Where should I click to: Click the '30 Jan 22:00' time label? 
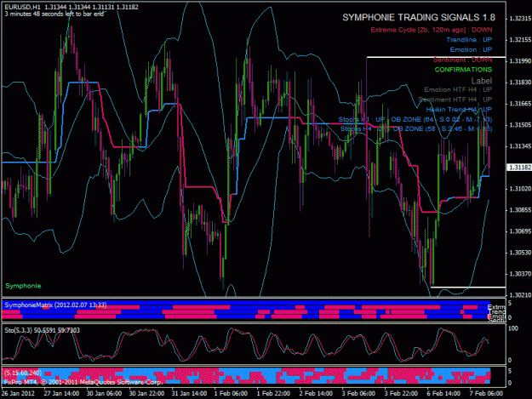click(x=146, y=393)
